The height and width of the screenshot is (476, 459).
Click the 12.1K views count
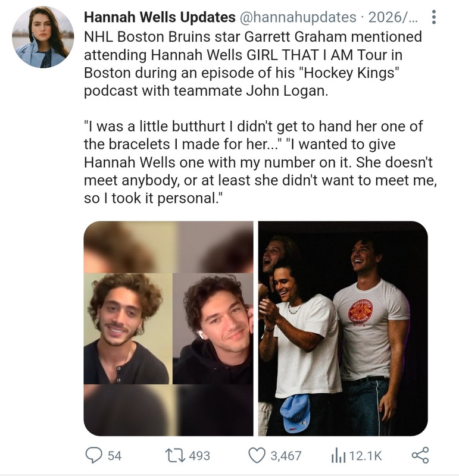pos(365,456)
